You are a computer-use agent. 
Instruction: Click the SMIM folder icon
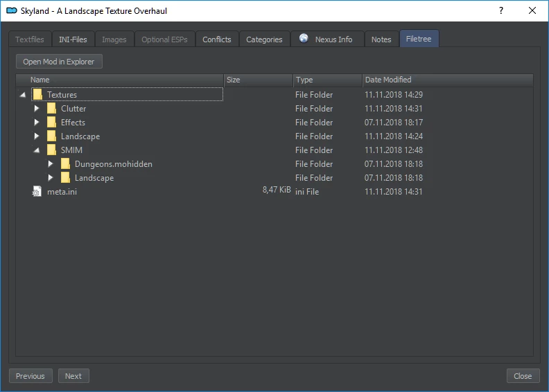[x=51, y=150]
